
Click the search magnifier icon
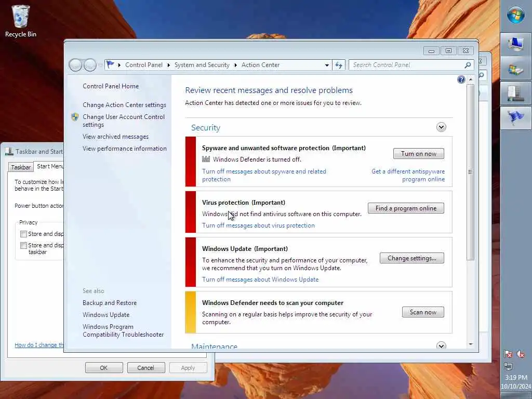468,65
